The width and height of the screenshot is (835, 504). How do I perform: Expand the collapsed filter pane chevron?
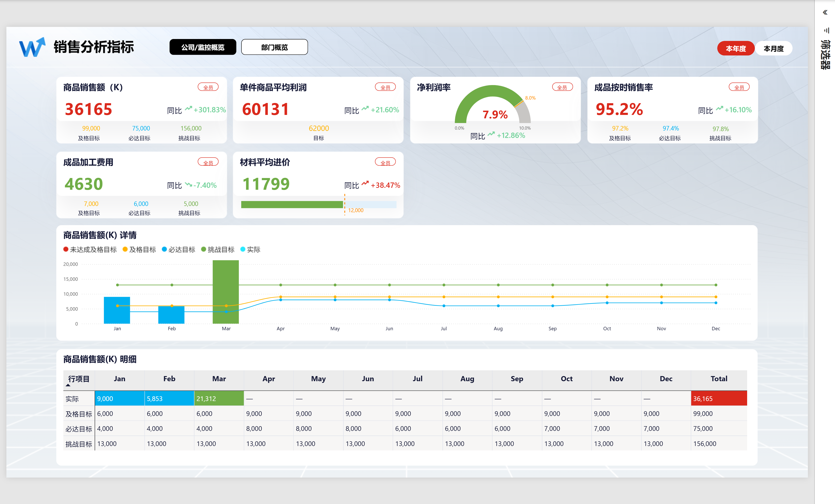(825, 13)
